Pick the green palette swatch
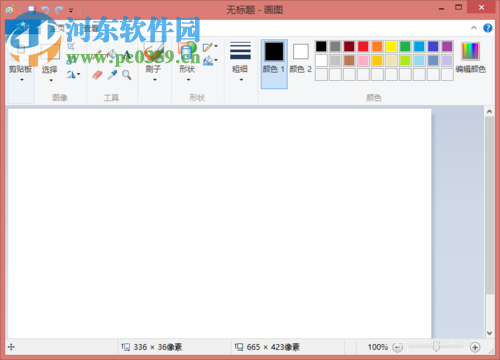The width and height of the screenshot is (500, 360). click(x=405, y=46)
